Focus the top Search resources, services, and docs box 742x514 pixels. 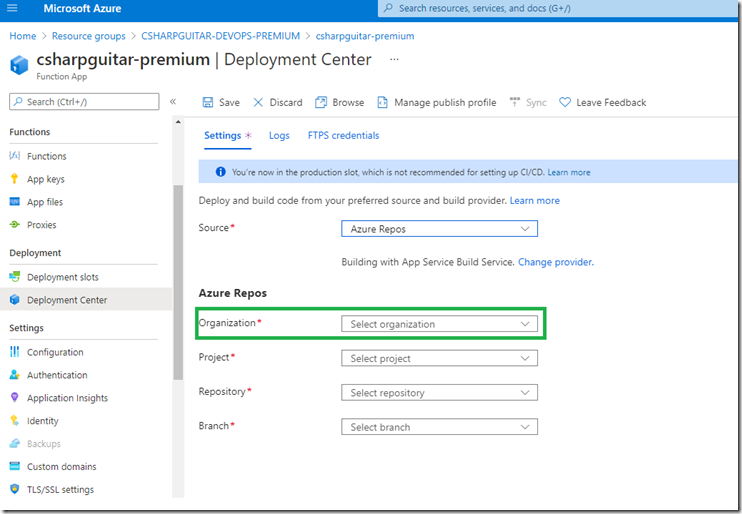(557, 9)
